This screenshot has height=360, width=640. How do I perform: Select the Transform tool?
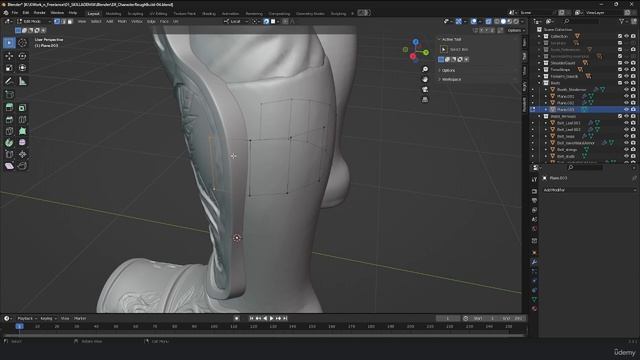click(22, 68)
